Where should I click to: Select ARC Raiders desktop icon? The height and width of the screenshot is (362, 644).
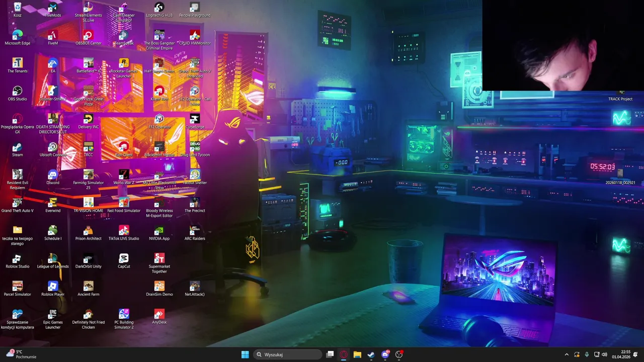point(195,233)
